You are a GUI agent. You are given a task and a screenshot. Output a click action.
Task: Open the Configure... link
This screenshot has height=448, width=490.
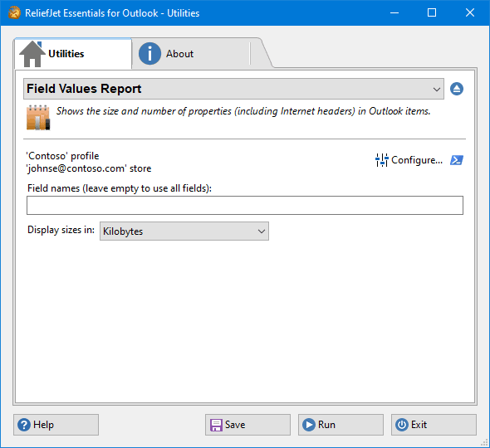417,160
